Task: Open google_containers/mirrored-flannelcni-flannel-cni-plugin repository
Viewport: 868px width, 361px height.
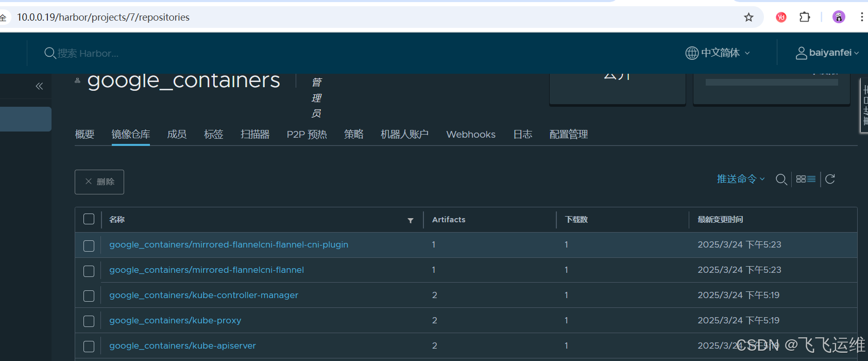Action: 229,244
